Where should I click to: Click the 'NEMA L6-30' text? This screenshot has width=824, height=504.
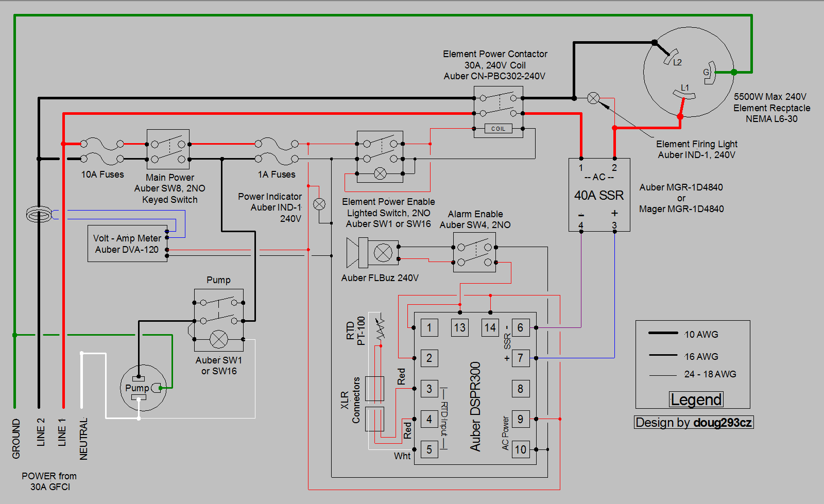pos(771,119)
